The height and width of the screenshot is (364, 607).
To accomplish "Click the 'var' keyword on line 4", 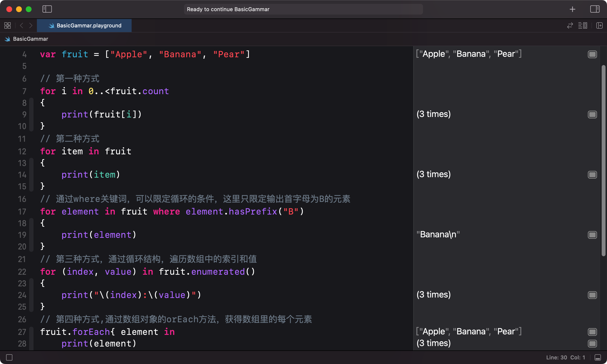I will [48, 54].
